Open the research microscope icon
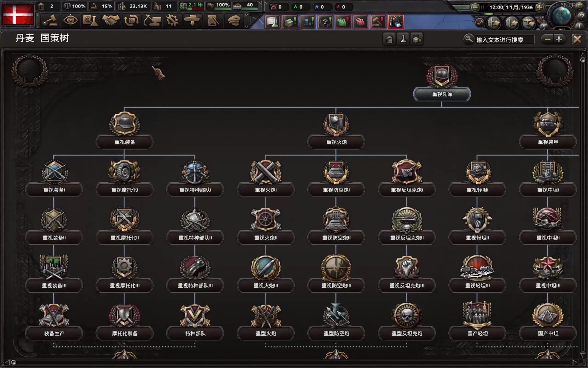Image resolution: width=588 pixels, height=368 pixels. pos(90,20)
